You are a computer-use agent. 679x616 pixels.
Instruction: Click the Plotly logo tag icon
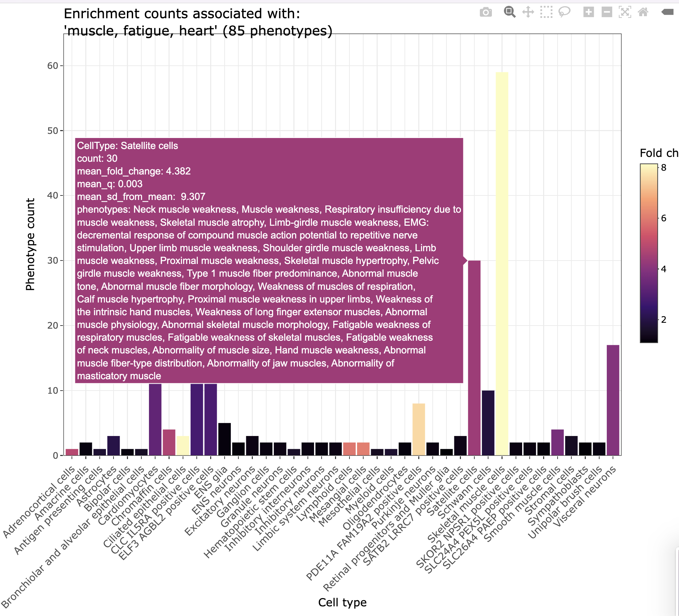pyautogui.click(x=668, y=11)
